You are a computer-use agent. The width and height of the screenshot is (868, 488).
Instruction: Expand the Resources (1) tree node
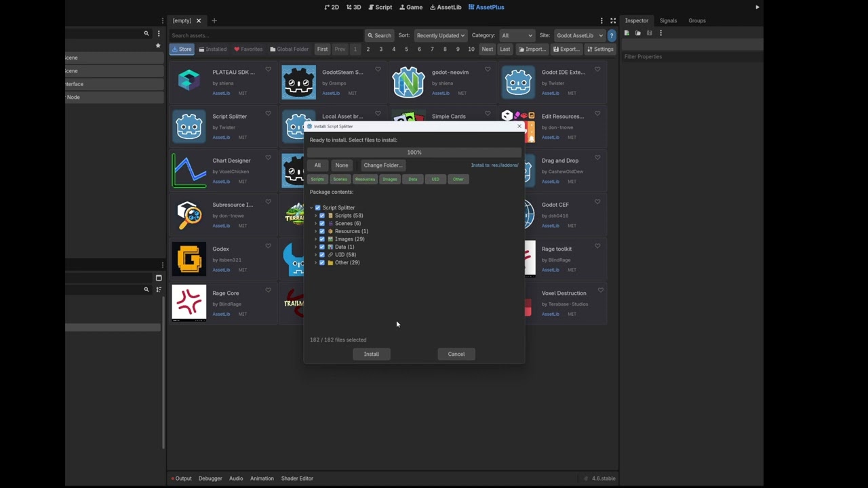point(316,231)
